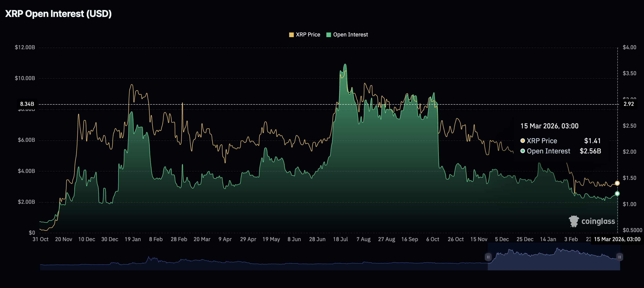Image resolution: width=644 pixels, height=288 pixels.
Task: Click the 15 Mar 2026 axis date label
Action: [x=617, y=239]
